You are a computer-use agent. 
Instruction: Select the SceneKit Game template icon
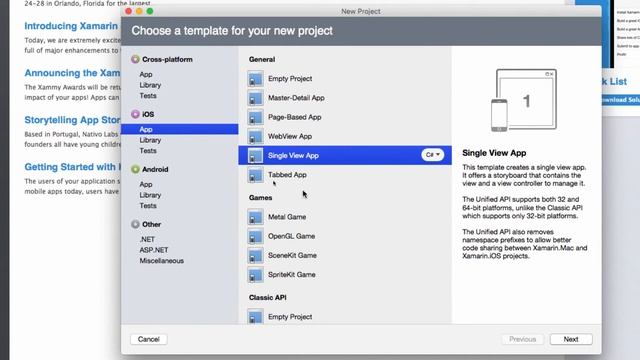tap(256, 256)
